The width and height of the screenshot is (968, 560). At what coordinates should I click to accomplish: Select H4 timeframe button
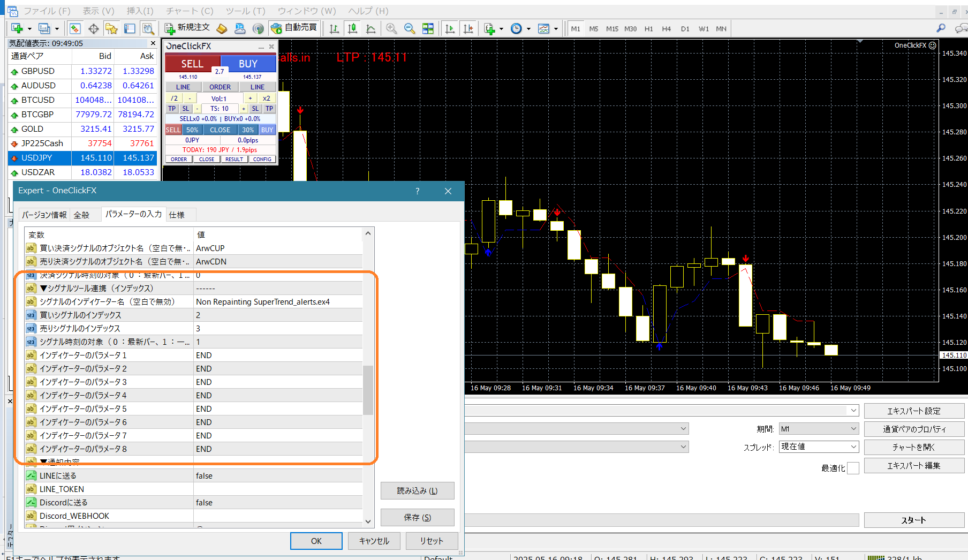667,28
